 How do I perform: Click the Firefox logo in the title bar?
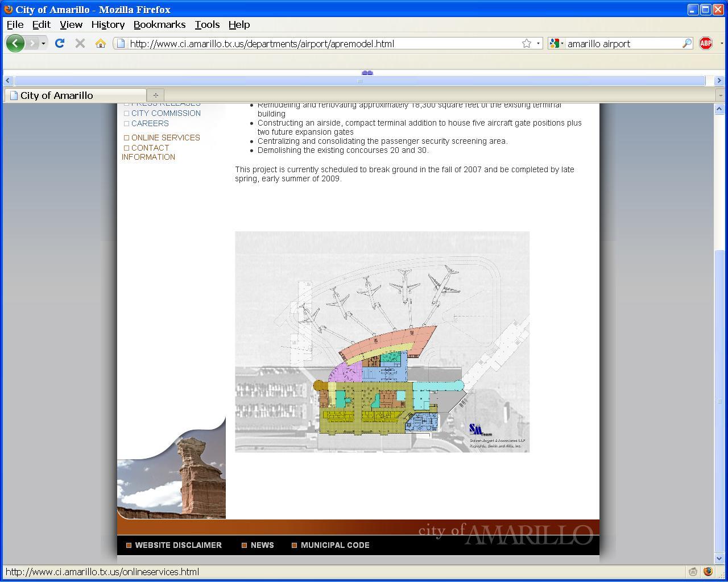pyautogui.click(x=9, y=9)
